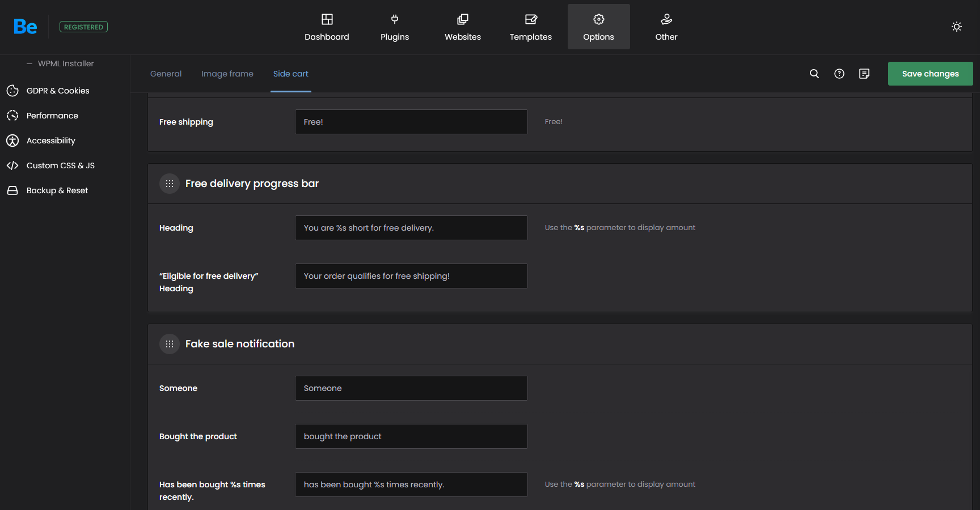Open the notes/changelog icon

click(x=864, y=74)
